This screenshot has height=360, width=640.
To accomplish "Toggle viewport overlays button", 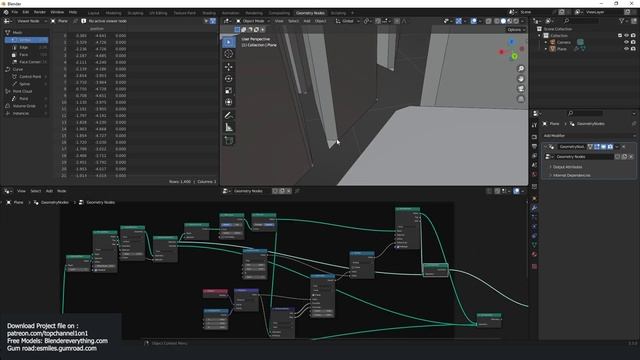I will (473, 21).
